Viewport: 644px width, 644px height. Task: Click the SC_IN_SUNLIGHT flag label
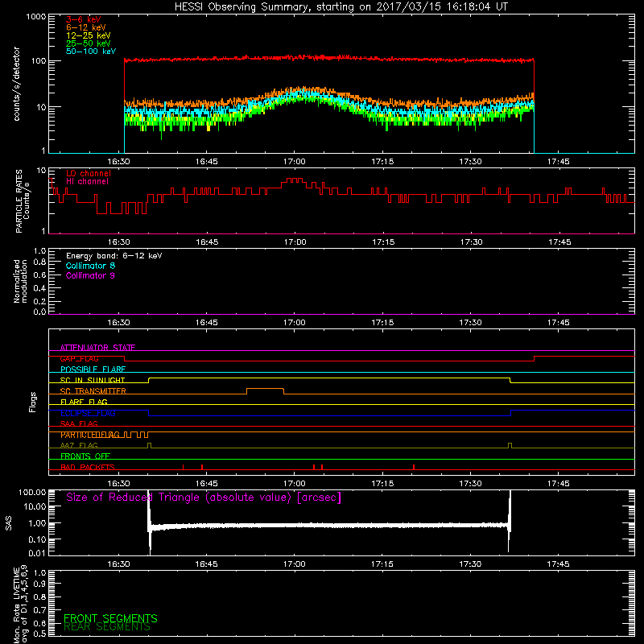click(x=93, y=380)
